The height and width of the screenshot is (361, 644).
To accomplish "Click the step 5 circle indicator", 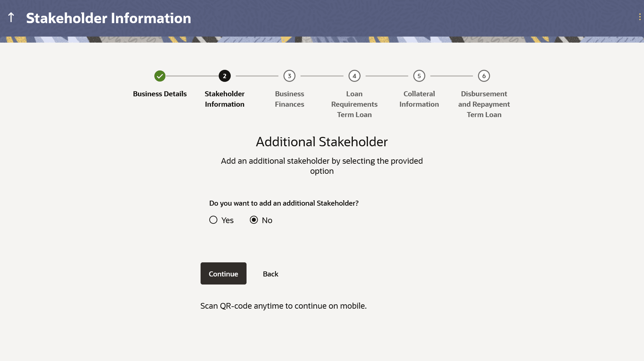I will point(419,76).
